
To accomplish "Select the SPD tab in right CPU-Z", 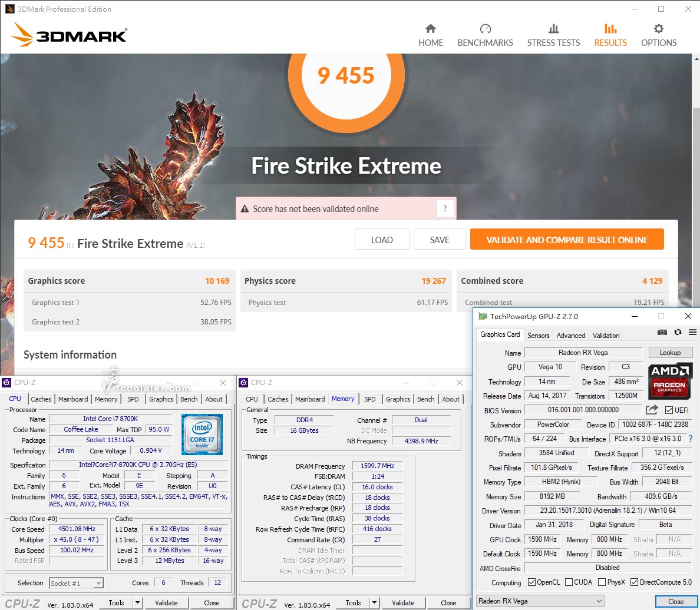I will click(369, 399).
